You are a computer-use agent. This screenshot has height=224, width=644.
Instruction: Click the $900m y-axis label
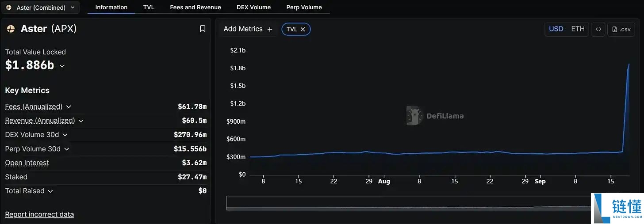click(x=236, y=121)
